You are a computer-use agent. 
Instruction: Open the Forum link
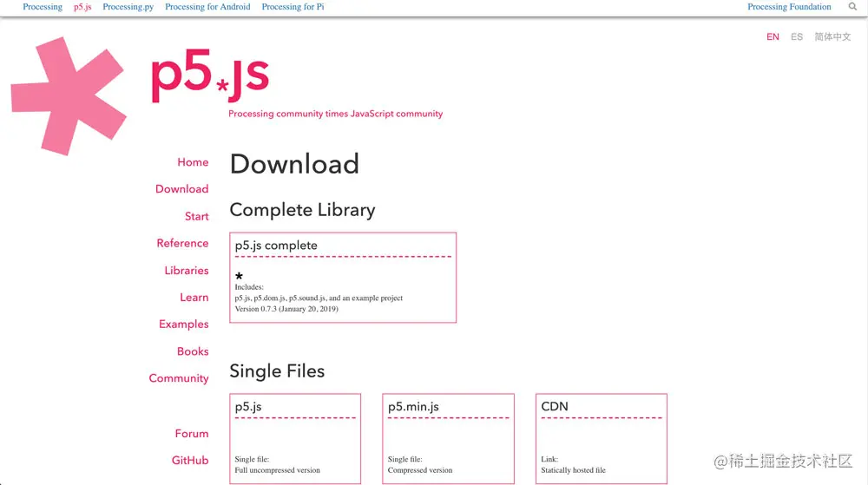click(x=192, y=434)
